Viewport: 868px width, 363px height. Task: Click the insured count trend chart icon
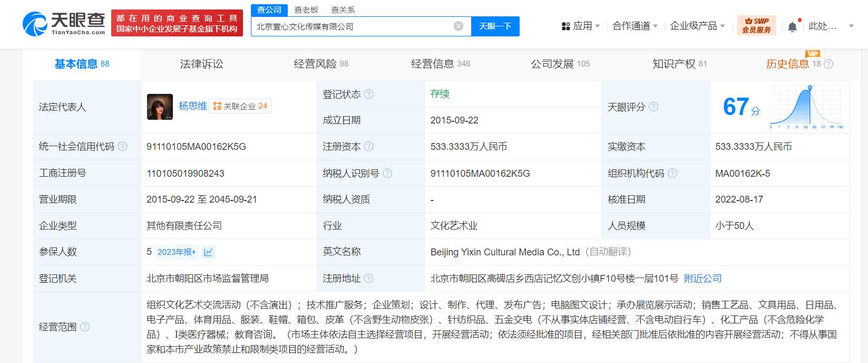click(x=208, y=252)
